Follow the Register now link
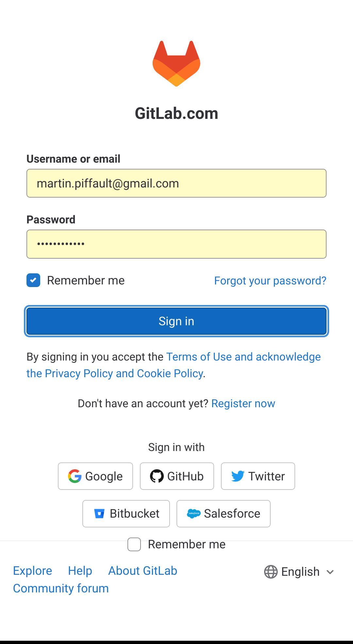The height and width of the screenshot is (644, 353). [243, 403]
